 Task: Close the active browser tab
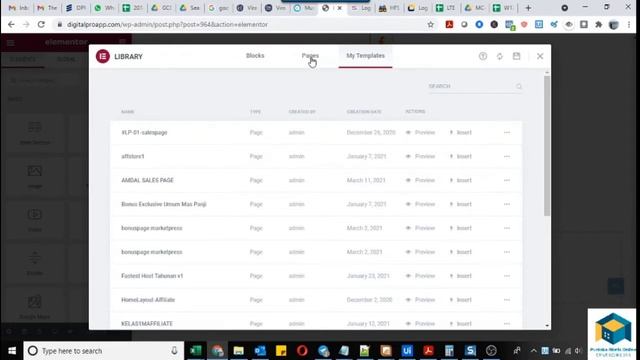click(339, 8)
